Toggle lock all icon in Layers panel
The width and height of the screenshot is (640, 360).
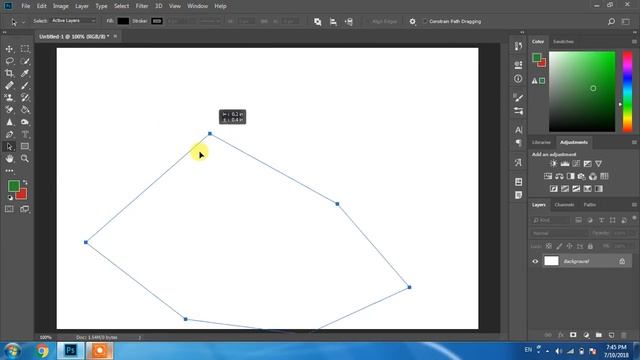pyautogui.click(x=590, y=246)
